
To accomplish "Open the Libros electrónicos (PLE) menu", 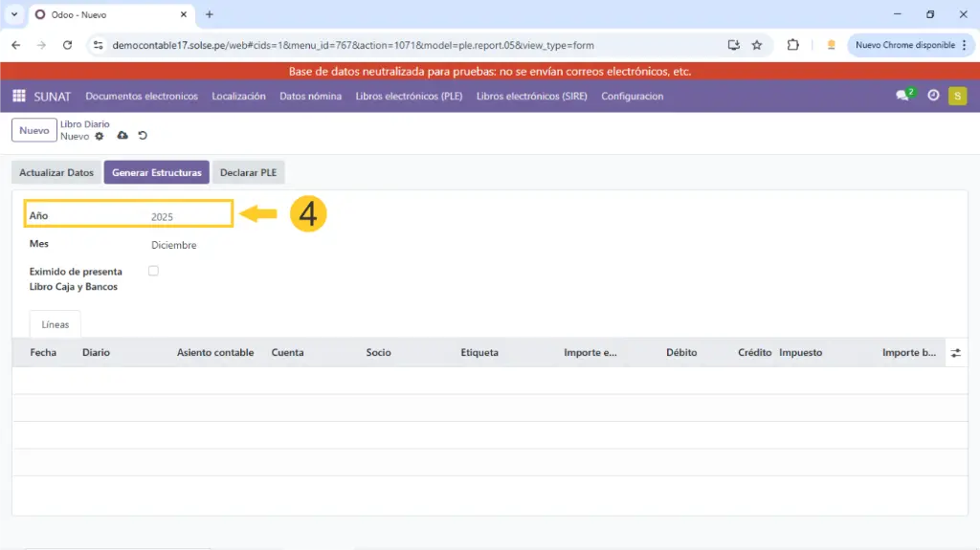I will click(409, 96).
